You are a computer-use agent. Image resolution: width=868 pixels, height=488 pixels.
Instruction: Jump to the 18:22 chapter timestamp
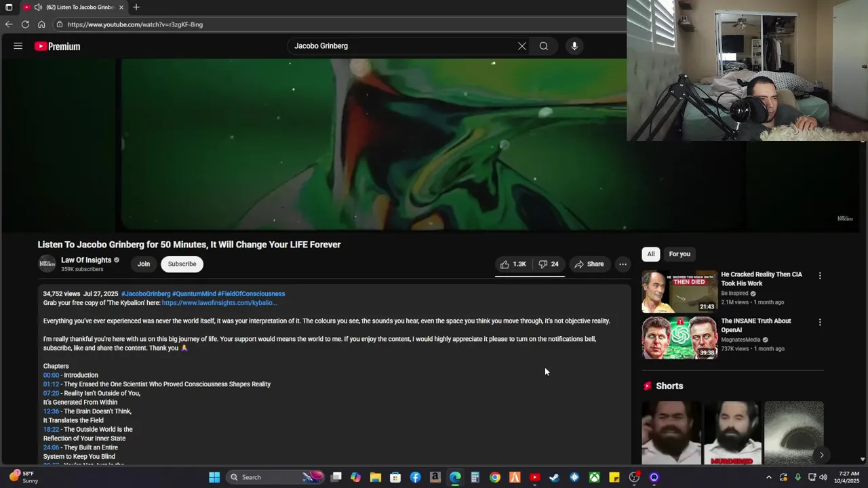[52, 430]
